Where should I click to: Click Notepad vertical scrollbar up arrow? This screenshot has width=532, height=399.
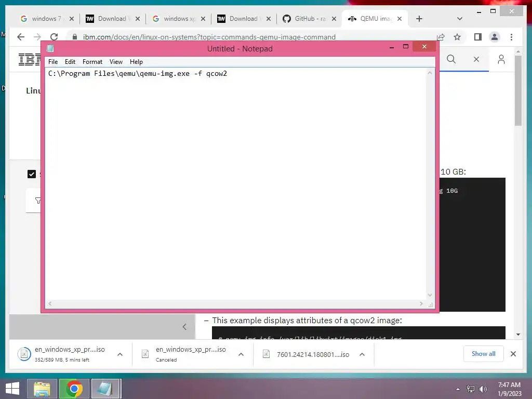coord(430,73)
